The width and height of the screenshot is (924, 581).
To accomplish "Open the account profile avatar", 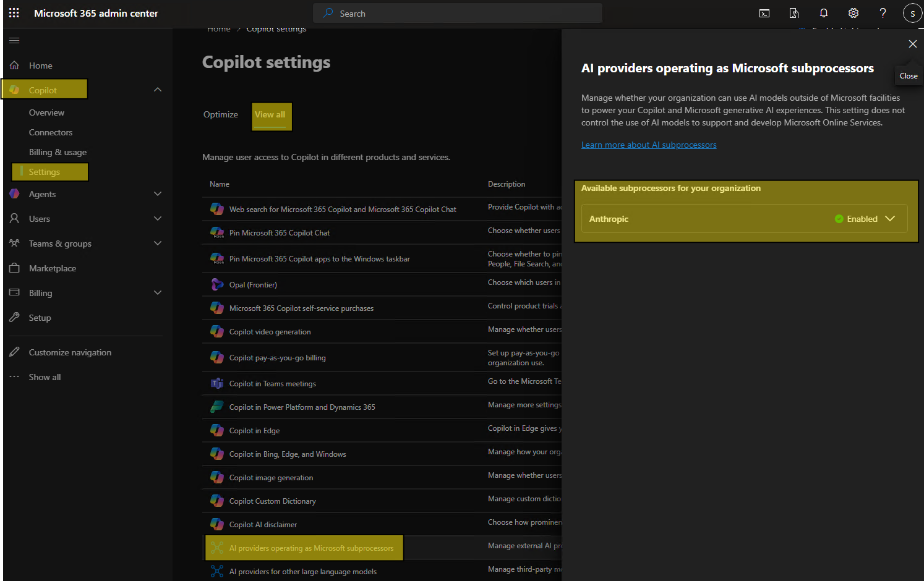I will click(x=912, y=13).
